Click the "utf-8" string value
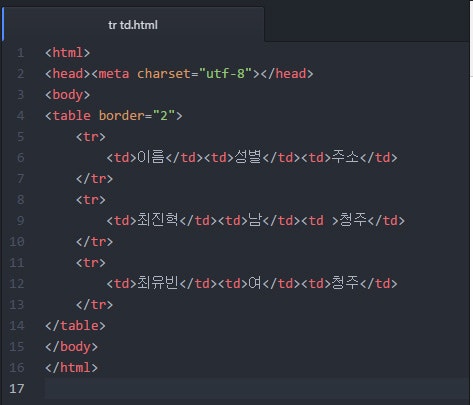 click(x=225, y=74)
